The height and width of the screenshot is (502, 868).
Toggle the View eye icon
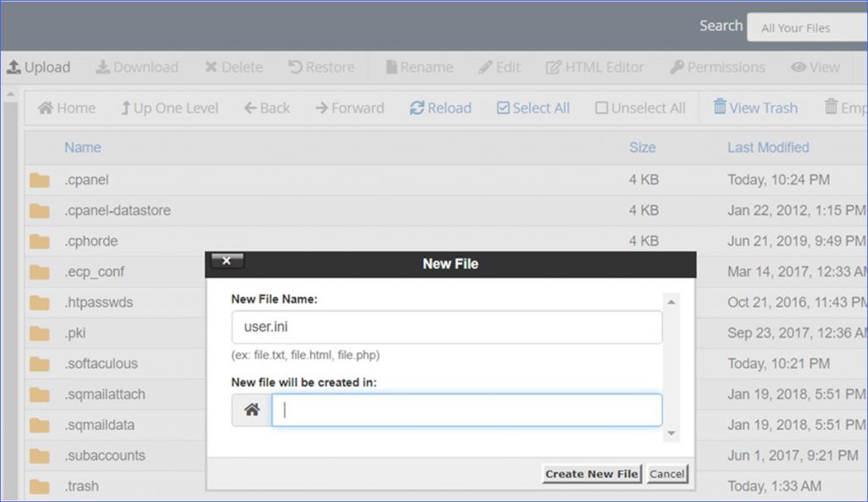coord(798,67)
